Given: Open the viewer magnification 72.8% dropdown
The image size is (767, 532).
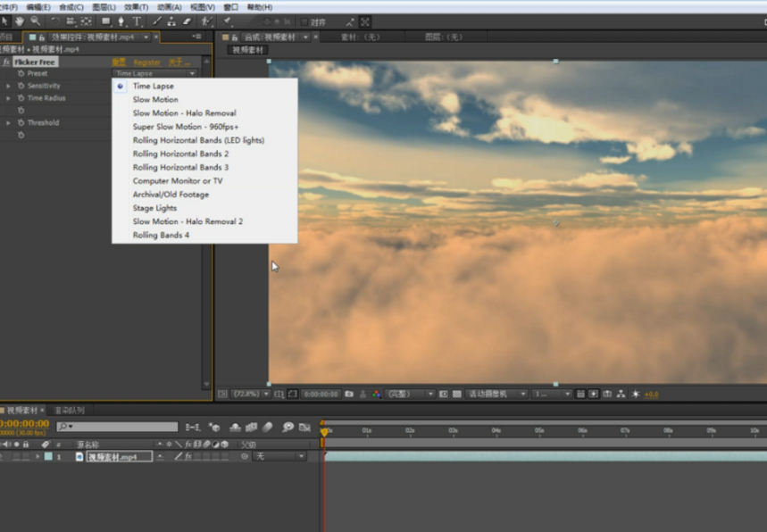Looking at the screenshot, I should coord(250,394).
